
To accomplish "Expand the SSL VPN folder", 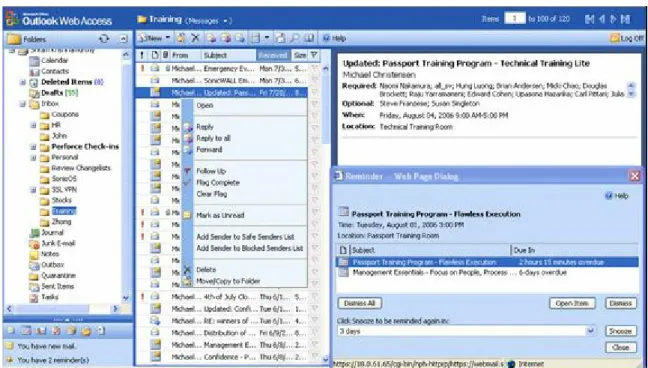I will 33,190.
